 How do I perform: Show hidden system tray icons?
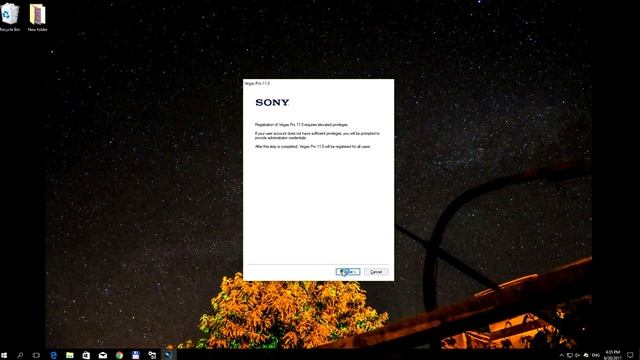click(562, 355)
